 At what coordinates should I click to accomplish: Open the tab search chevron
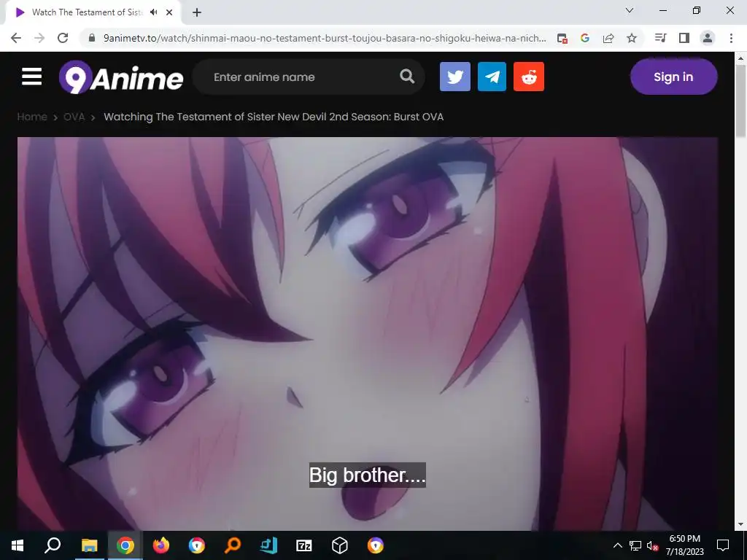pos(630,10)
